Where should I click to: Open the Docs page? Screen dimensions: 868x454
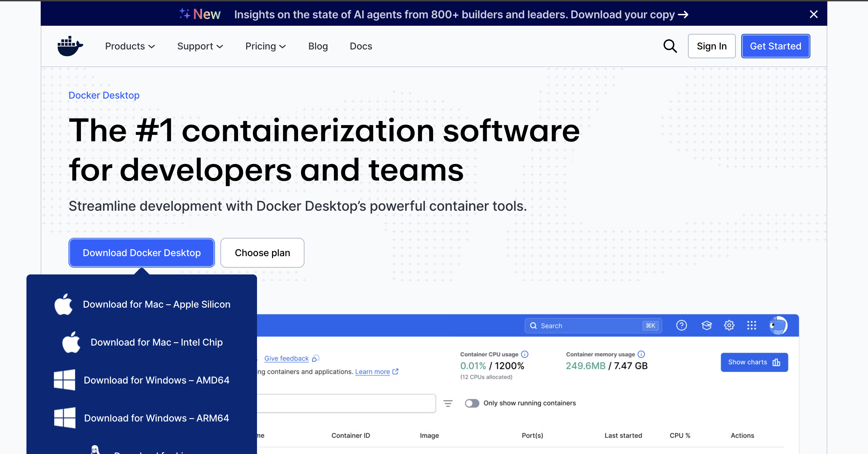click(x=361, y=46)
